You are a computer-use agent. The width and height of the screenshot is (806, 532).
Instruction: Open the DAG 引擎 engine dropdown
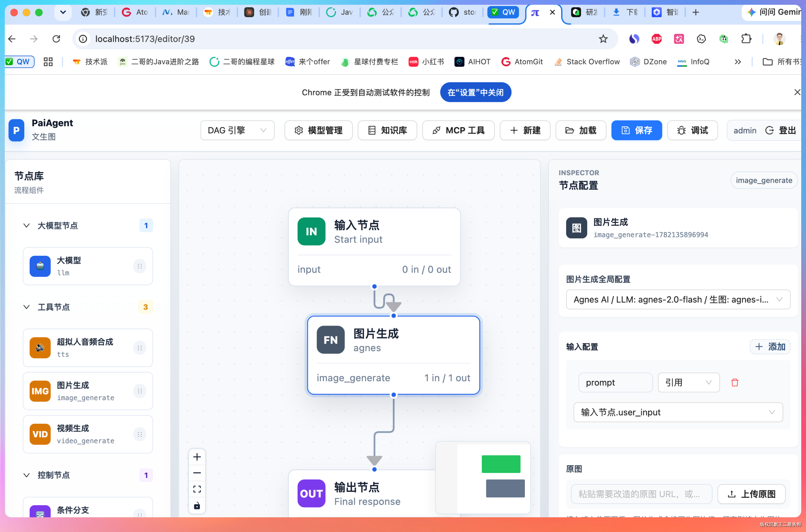click(x=237, y=130)
